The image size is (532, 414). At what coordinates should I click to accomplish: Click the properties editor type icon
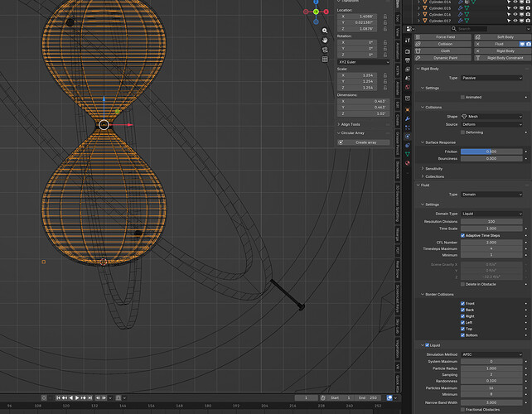coord(410,29)
